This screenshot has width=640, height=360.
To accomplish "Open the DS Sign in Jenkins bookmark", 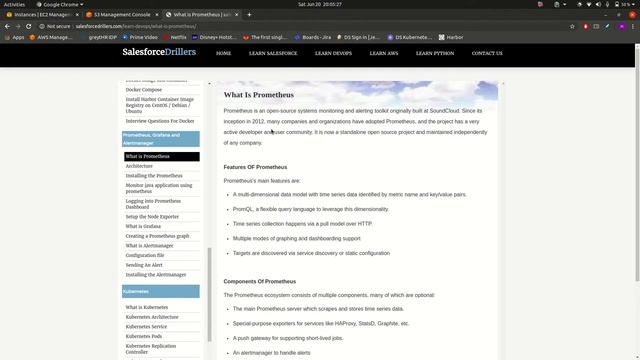I will [358, 37].
